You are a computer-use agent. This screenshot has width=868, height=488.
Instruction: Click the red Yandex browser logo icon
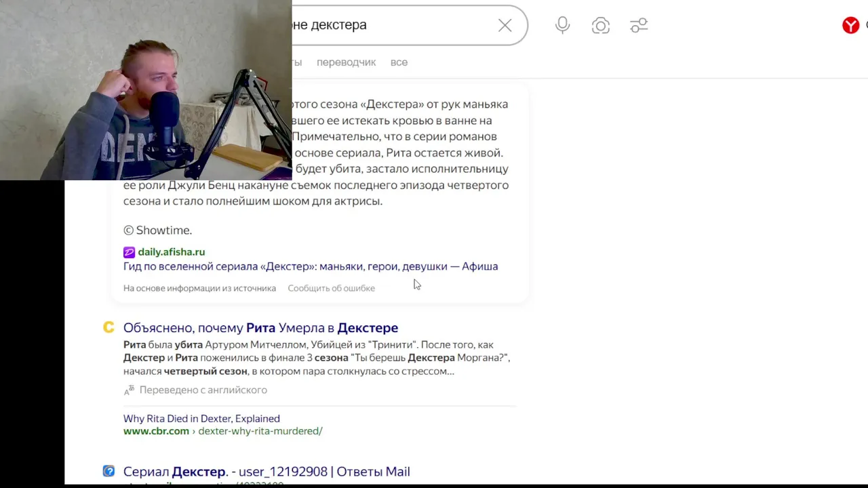850,26
